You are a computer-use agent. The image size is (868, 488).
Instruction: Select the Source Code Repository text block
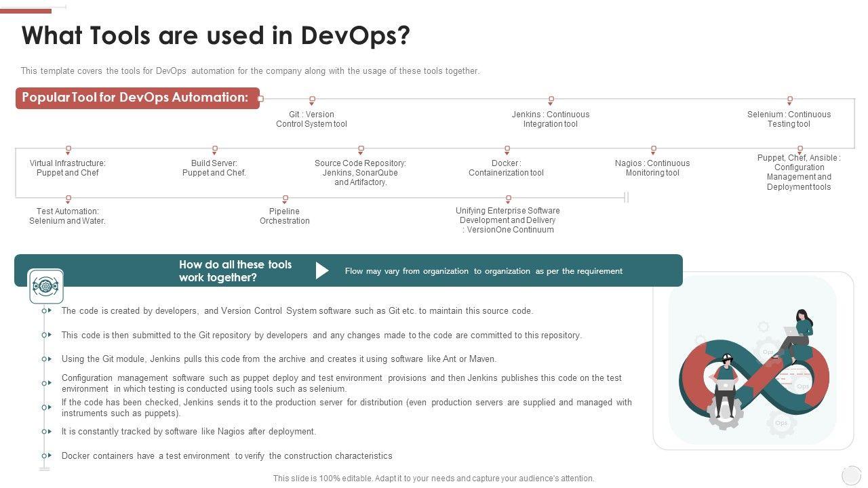pyautogui.click(x=360, y=173)
